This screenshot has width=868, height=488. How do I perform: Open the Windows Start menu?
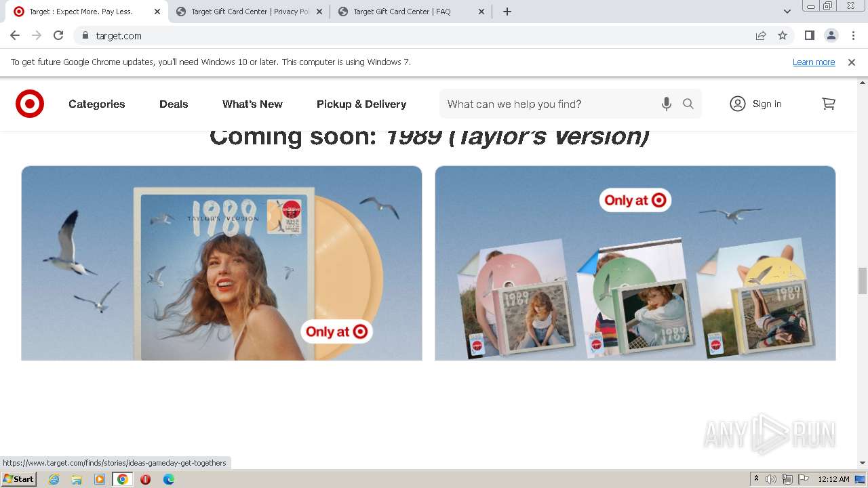pyautogui.click(x=18, y=479)
